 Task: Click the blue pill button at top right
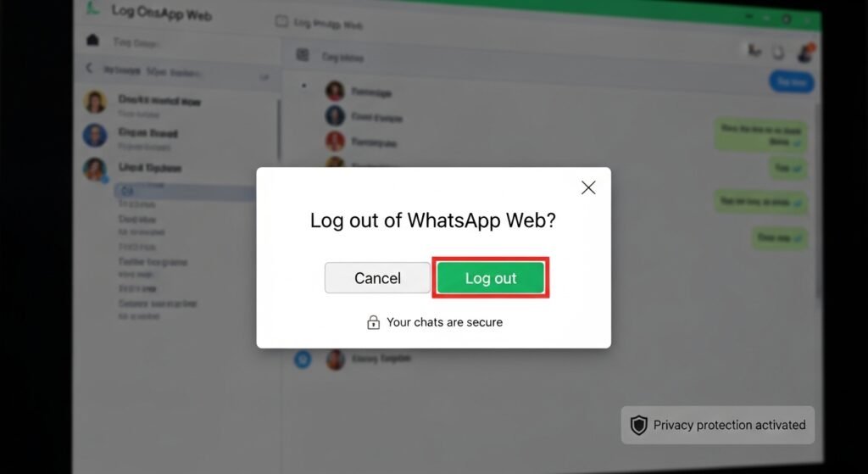pyautogui.click(x=792, y=82)
